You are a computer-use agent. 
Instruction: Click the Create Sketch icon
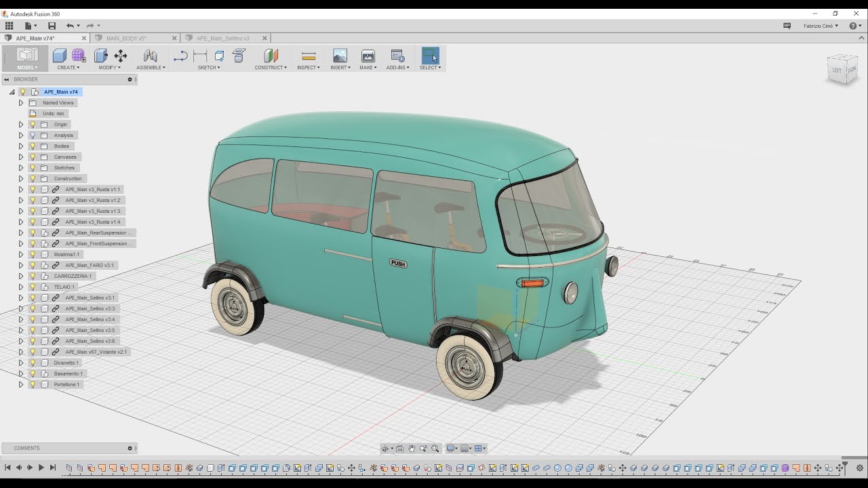pyautogui.click(x=220, y=56)
